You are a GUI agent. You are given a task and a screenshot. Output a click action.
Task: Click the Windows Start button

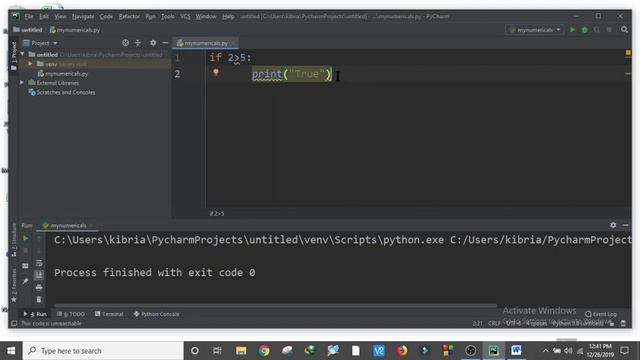pyautogui.click(x=11, y=351)
